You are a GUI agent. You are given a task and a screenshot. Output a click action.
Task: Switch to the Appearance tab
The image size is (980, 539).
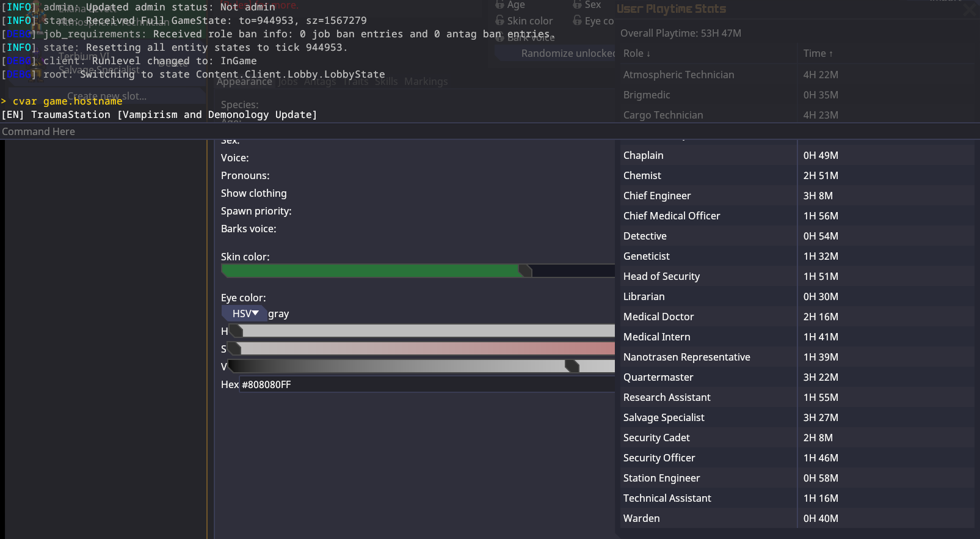[x=244, y=82]
